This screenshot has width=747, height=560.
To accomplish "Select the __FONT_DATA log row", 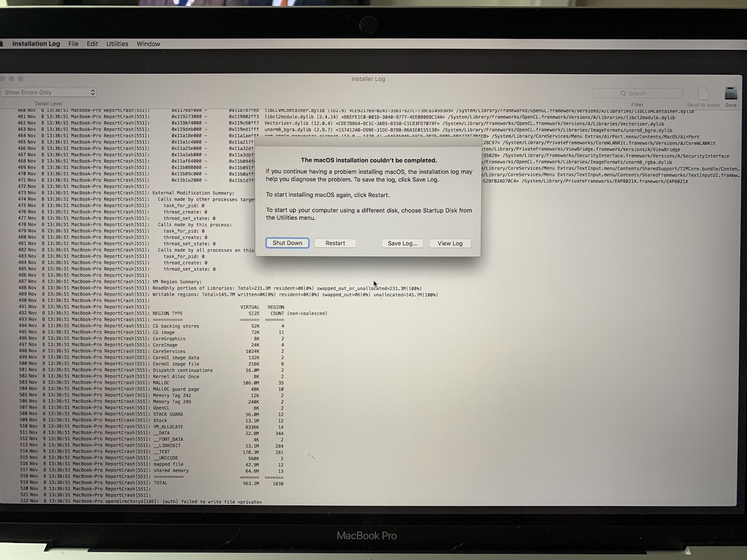I will pos(151,439).
